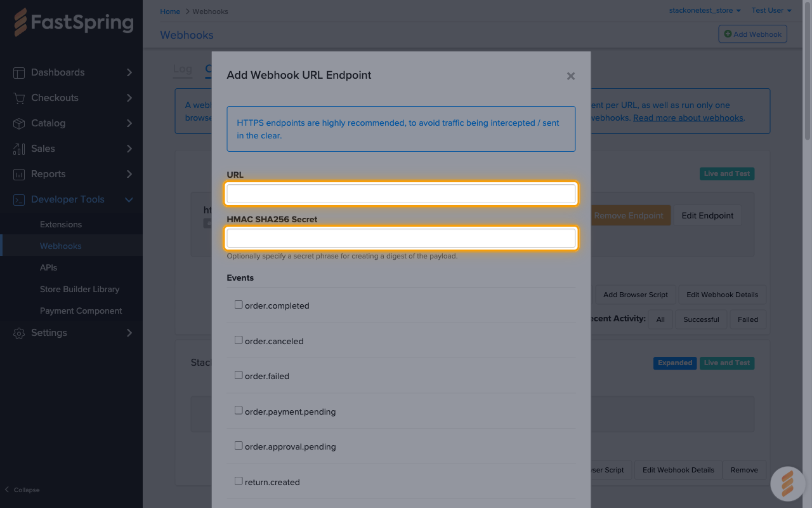Check the order.completed event
Screen dimensions: 812x508
(239, 305)
